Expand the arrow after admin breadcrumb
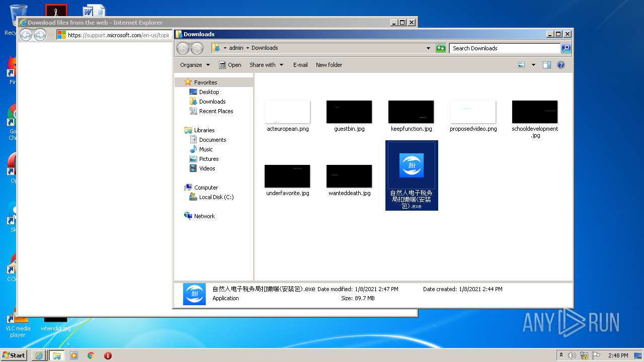644x362 pixels. coord(248,48)
